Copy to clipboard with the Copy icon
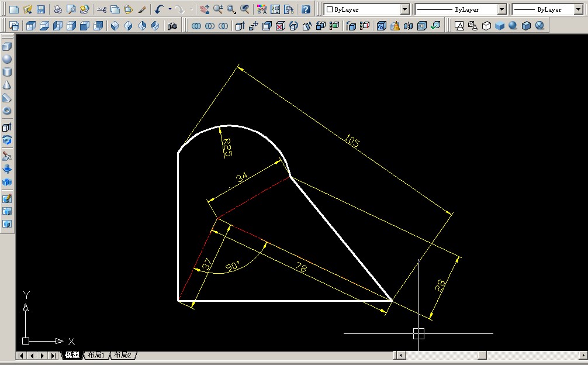 [115, 9]
